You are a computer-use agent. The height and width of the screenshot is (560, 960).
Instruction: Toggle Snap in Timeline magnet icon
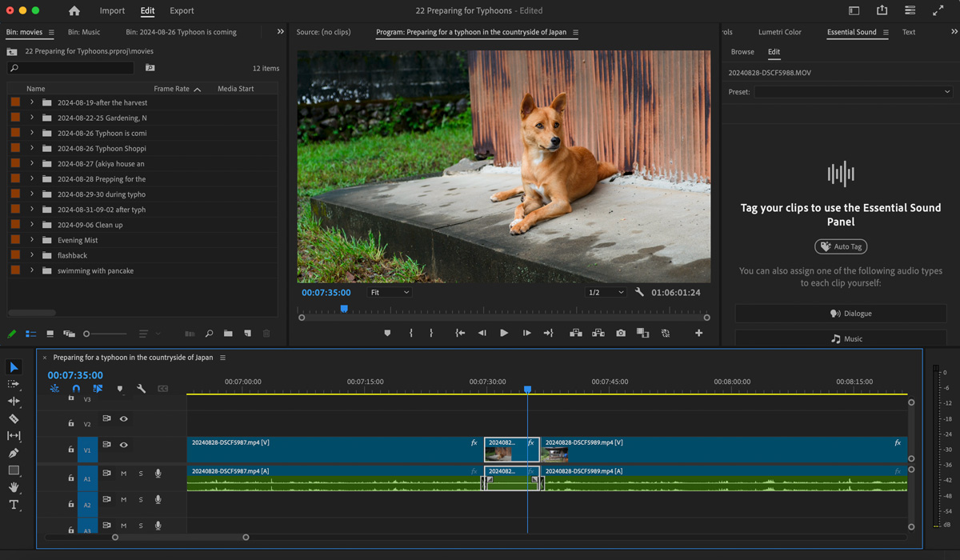coord(76,389)
